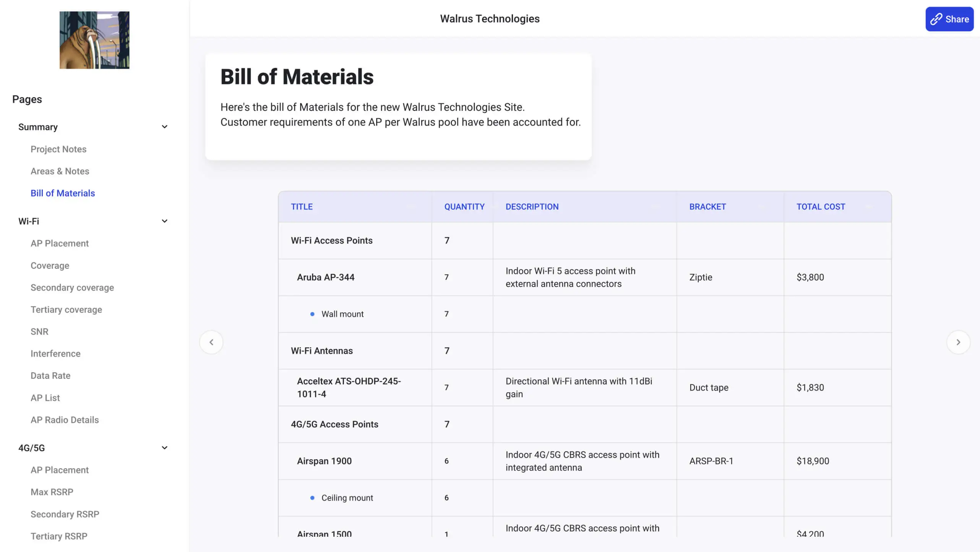The image size is (980, 552).
Task: Open 4G/5G AP Placement page
Action: point(60,470)
